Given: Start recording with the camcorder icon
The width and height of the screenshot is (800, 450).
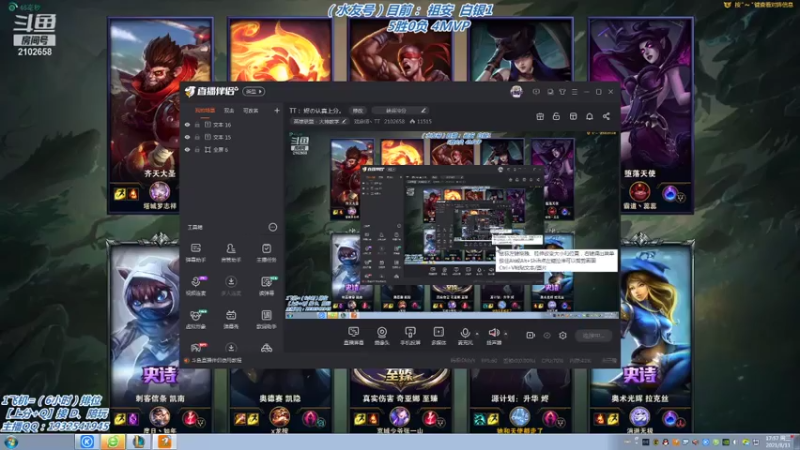Looking at the screenshot, I should tap(530, 335).
